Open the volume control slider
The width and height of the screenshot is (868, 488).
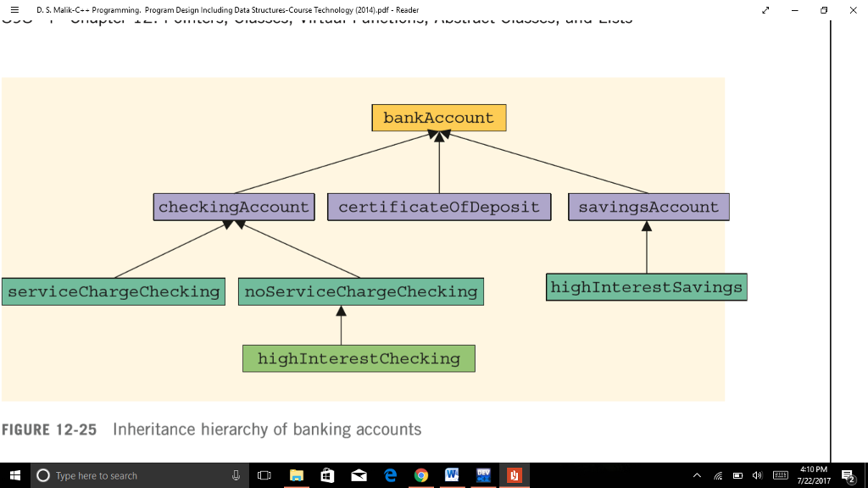(757, 475)
